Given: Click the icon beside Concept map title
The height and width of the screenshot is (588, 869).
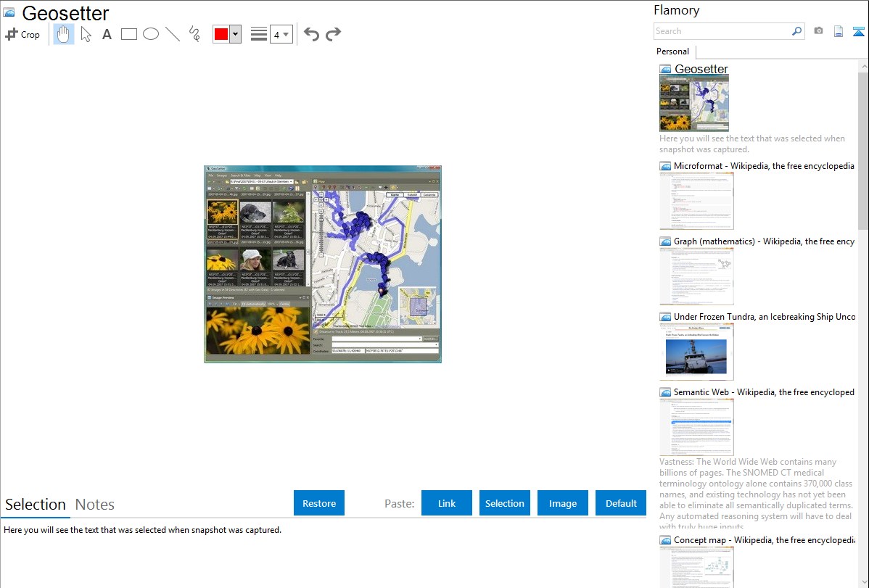Looking at the screenshot, I should (665, 539).
